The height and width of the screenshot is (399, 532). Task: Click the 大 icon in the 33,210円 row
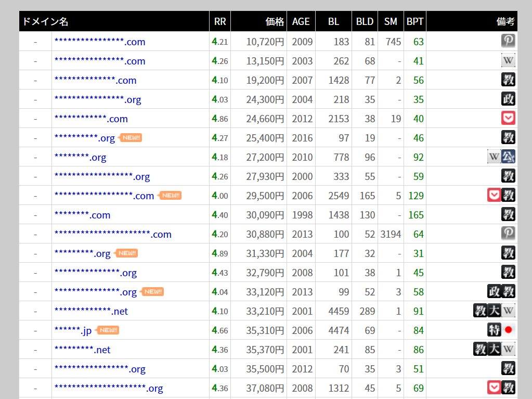tap(494, 311)
